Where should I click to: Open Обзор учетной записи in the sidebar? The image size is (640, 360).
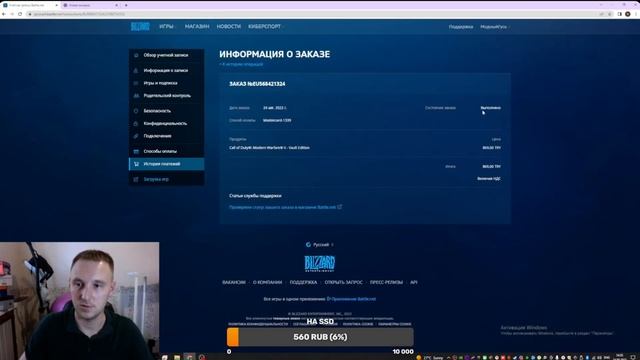[167, 55]
